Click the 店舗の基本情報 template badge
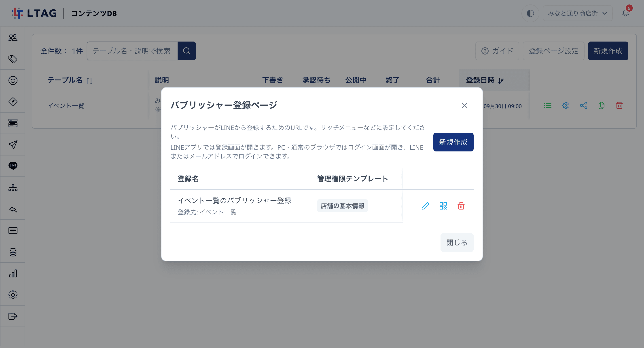644x348 pixels. (343, 206)
